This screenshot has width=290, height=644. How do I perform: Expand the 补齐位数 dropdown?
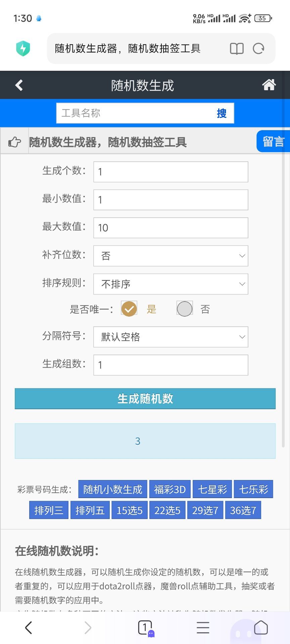171,256
